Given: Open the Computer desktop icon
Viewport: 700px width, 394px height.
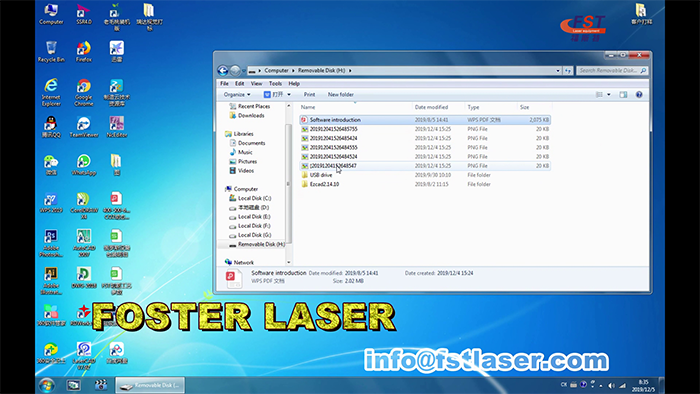Looking at the screenshot, I should click(x=51, y=14).
